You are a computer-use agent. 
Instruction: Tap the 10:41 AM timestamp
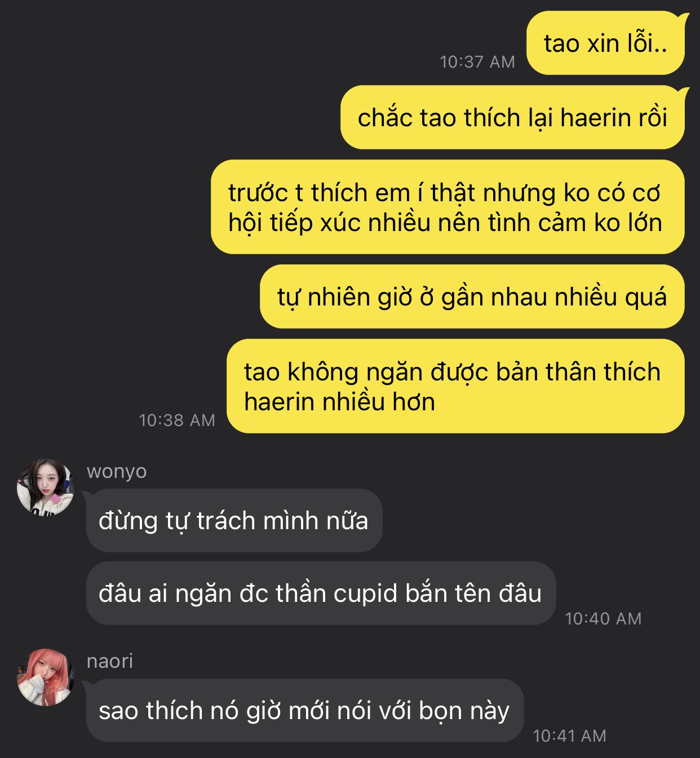click(x=569, y=735)
